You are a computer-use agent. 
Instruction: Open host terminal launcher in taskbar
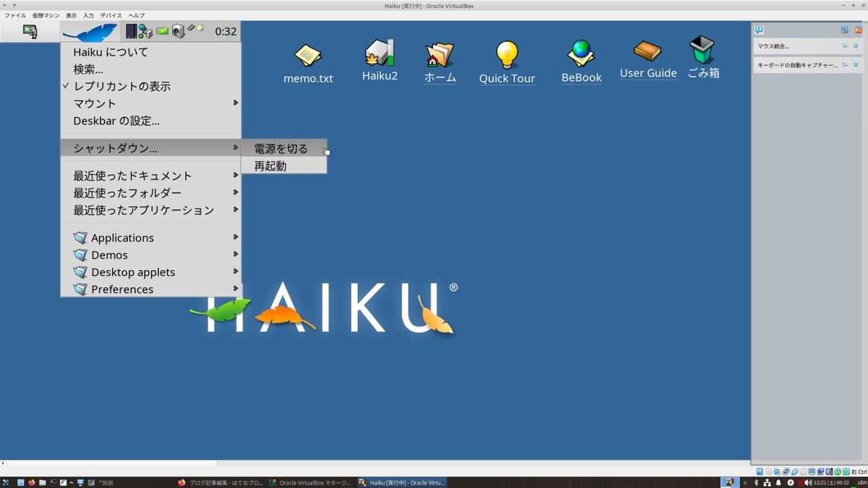pos(52,482)
